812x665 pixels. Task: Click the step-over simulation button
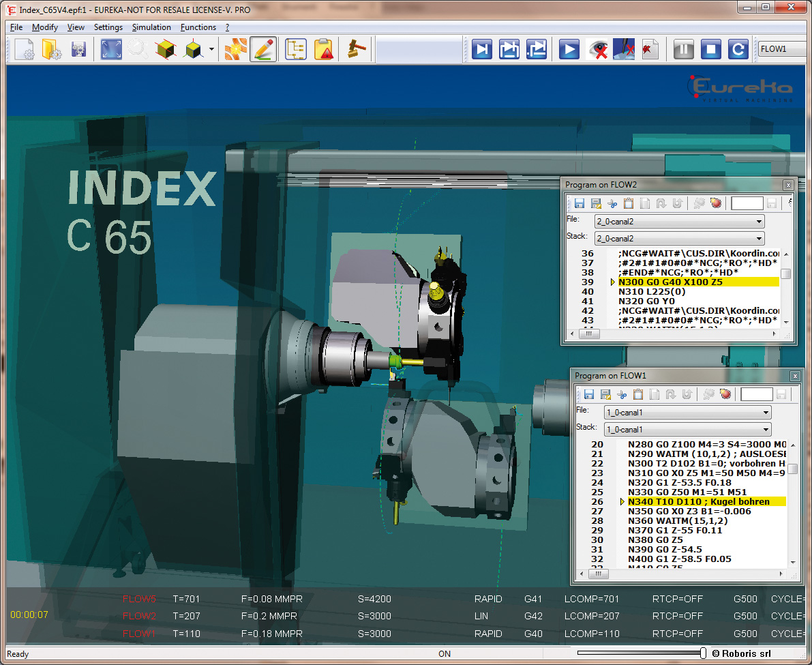(x=509, y=50)
